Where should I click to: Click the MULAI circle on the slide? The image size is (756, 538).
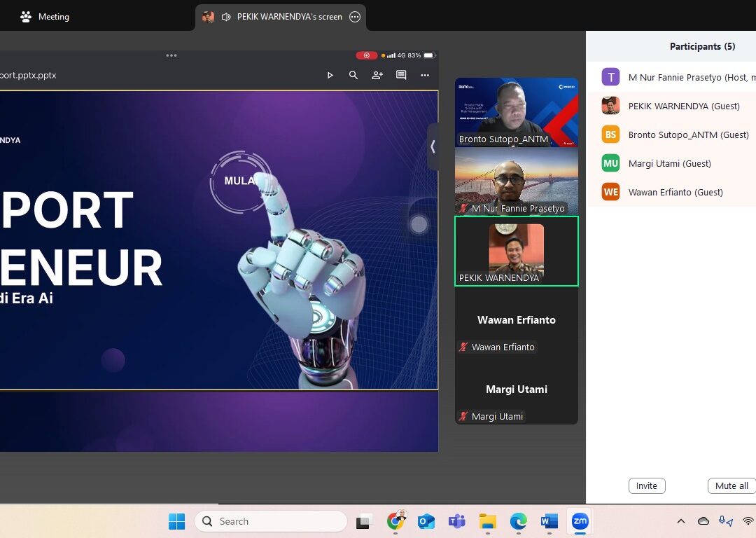point(239,181)
